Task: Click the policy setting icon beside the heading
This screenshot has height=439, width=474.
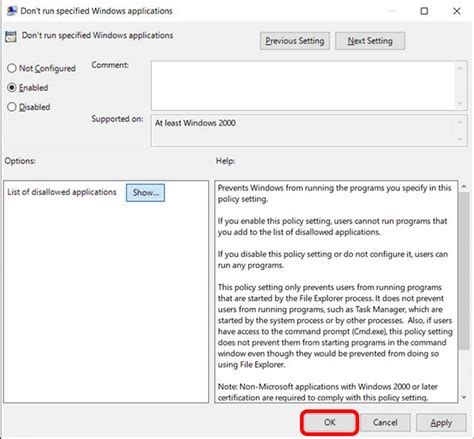Action: [11, 37]
